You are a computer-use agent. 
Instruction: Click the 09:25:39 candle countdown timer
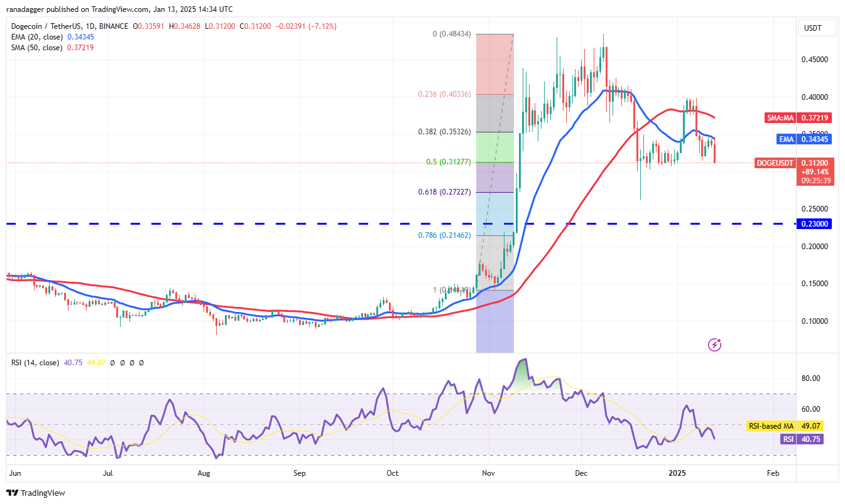tap(815, 180)
